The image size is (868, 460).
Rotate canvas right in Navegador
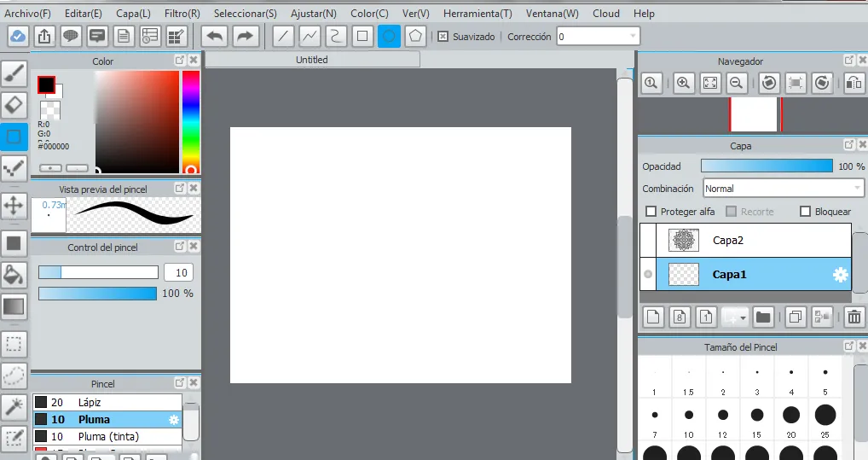click(822, 83)
